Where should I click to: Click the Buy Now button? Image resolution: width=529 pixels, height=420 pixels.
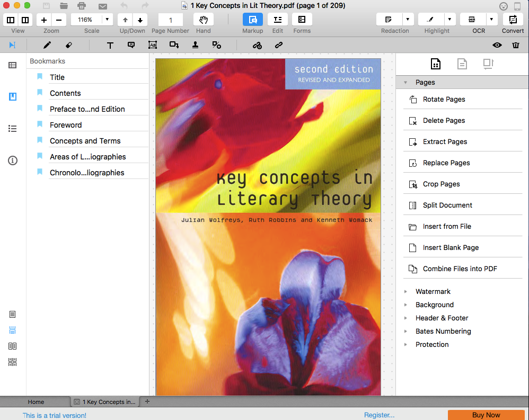click(486, 415)
